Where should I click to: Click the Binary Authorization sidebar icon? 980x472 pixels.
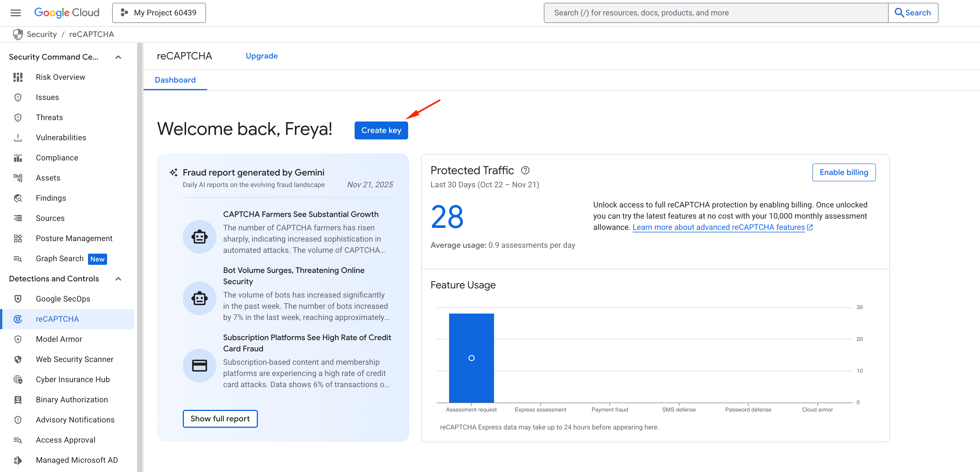coord(18,399)
